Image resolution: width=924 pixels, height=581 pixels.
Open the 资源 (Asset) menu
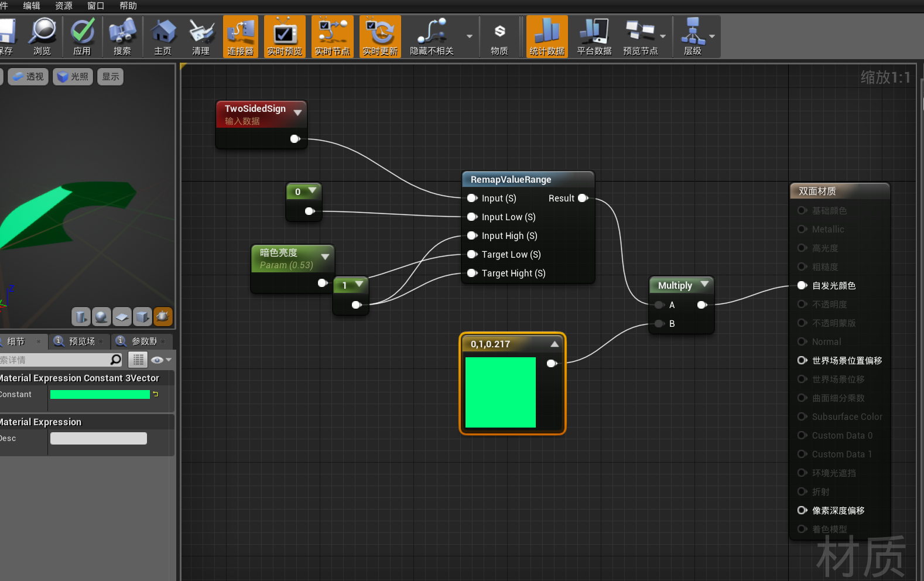pos(64,6)
